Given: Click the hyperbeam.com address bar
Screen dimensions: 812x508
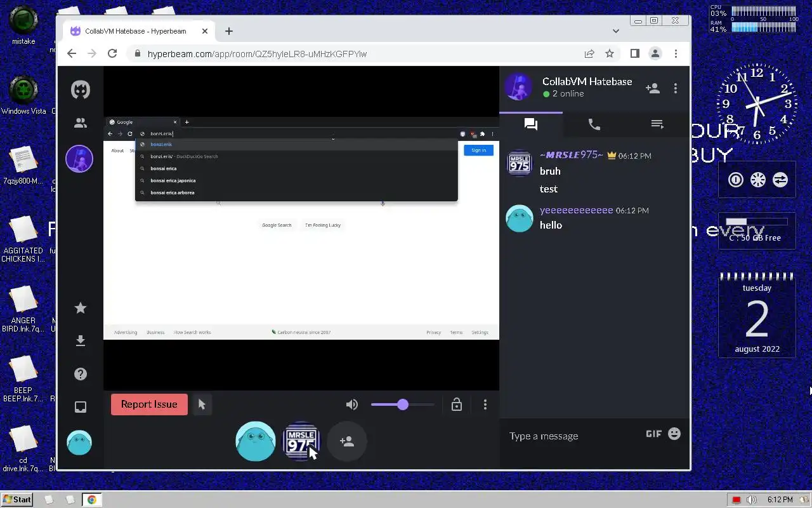Looking at the screenshot, I should pos(355,54).
